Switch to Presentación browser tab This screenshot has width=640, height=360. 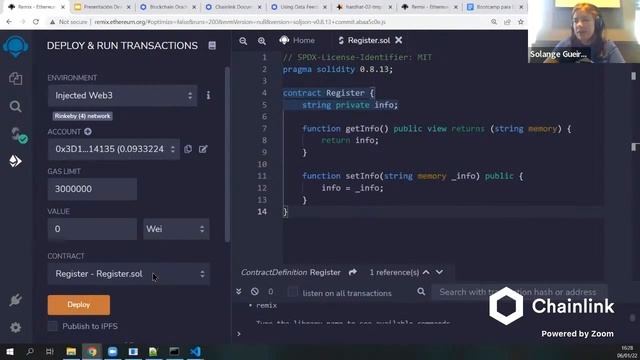[x=102, y=7]
